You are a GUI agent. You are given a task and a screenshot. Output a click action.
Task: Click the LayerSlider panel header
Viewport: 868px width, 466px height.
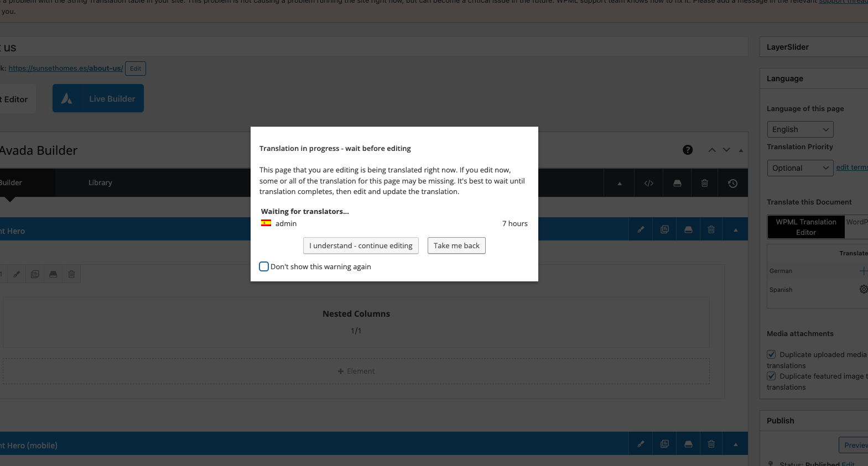tap(814, 47)
